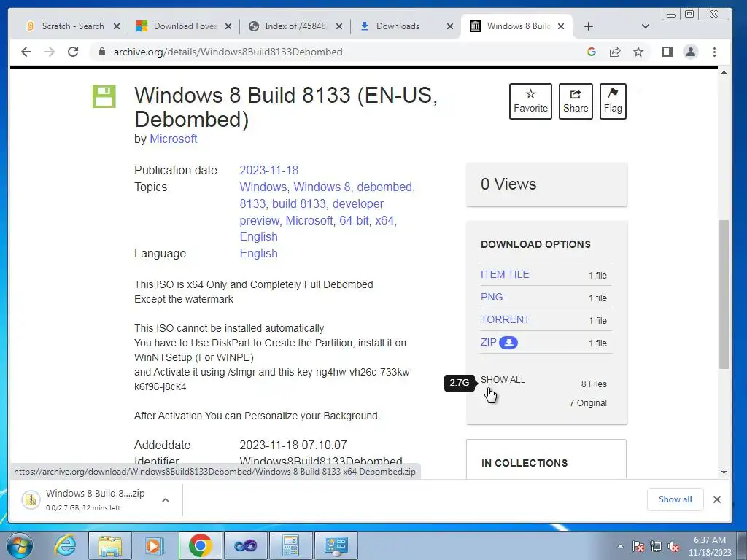Close the Downloads tab
This screenshot has width=747, height=560.
449,26
